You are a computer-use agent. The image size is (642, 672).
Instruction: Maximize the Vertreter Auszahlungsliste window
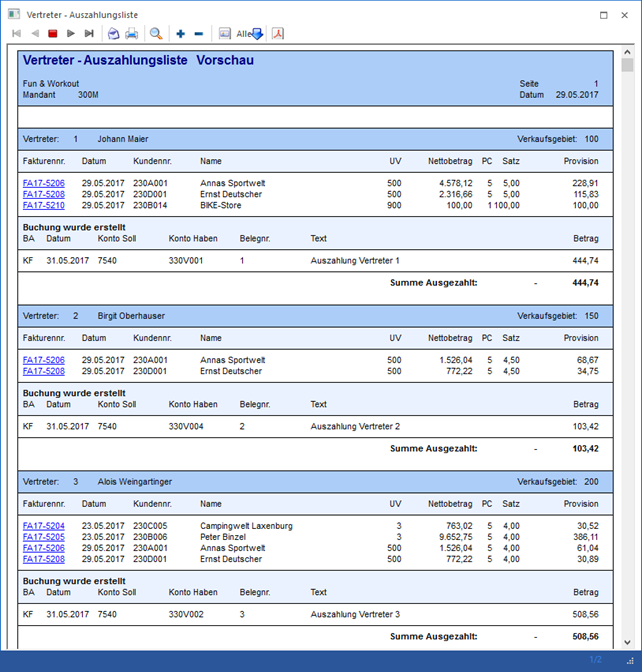603,14
